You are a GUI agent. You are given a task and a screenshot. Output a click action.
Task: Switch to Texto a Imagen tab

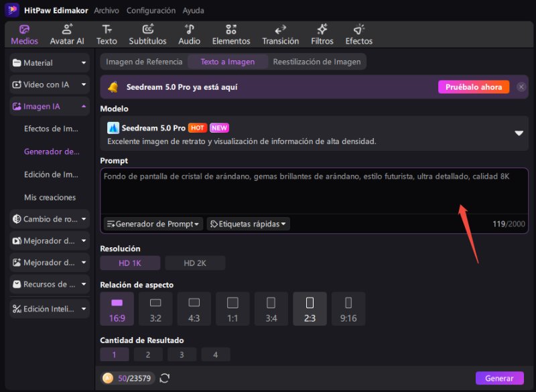[x=228, y=62]
